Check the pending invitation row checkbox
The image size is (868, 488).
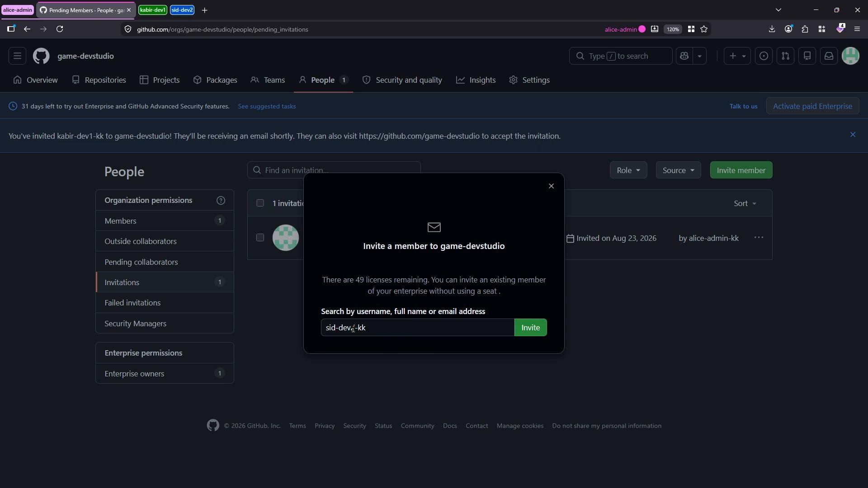click(260, 238)
